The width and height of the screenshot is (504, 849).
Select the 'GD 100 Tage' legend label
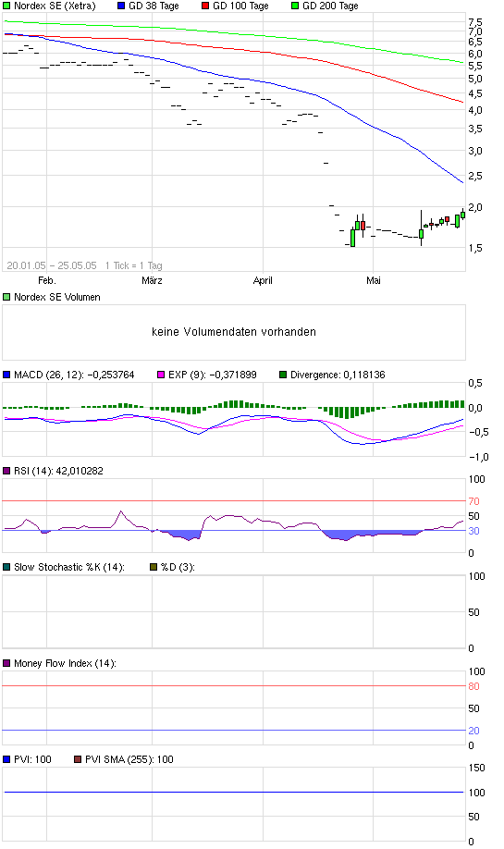(240, 6)
